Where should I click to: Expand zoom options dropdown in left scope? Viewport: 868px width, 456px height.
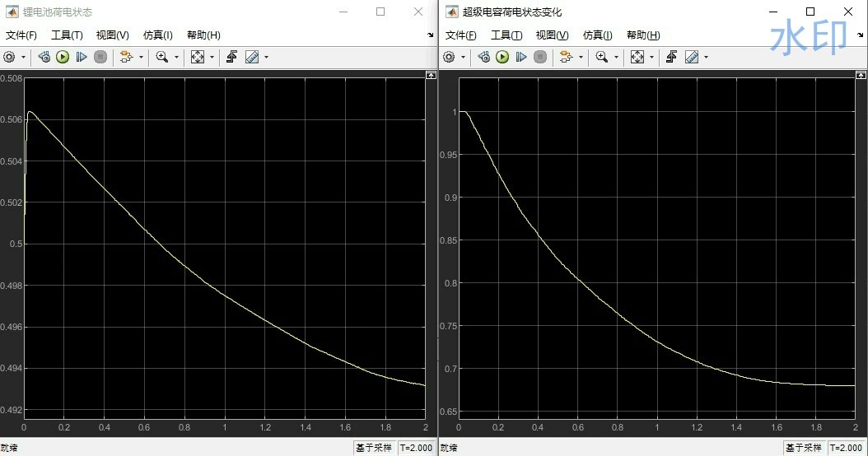point(176,57)
